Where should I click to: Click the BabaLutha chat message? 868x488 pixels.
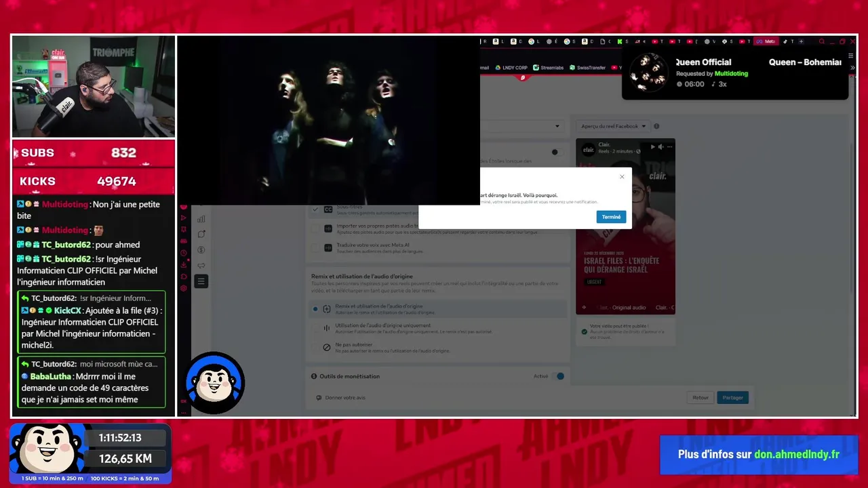click(x=91, y=382)
